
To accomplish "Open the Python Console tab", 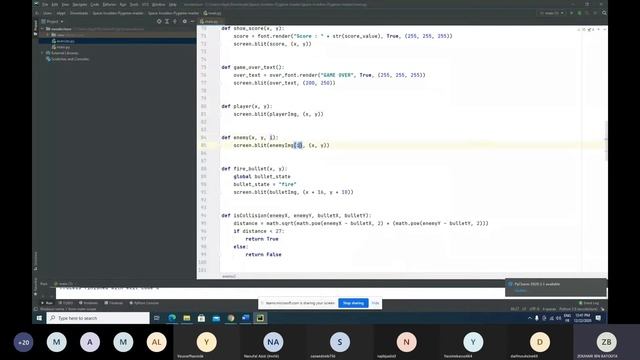I will [x=144, y=303].
